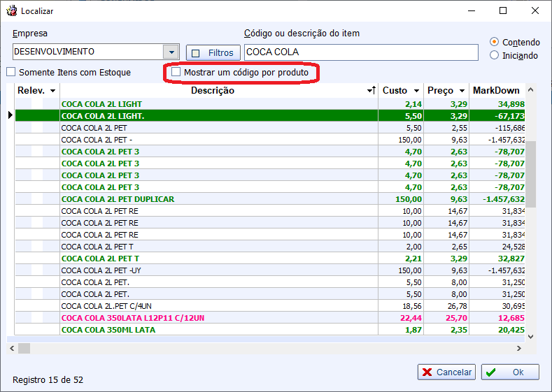The height and width of the screenshot is (392, 552).
Task: Click the COCA COLA search input field
Action: pos(360,52)
